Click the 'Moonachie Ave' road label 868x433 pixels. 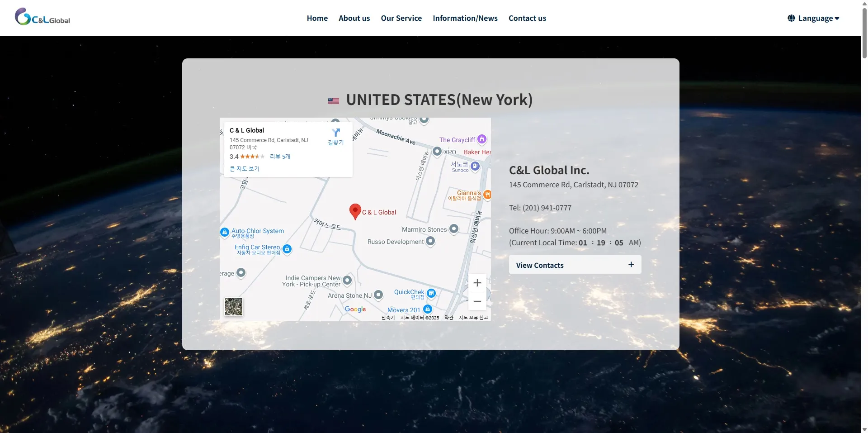pyautogui.click(x=396, y=137)
